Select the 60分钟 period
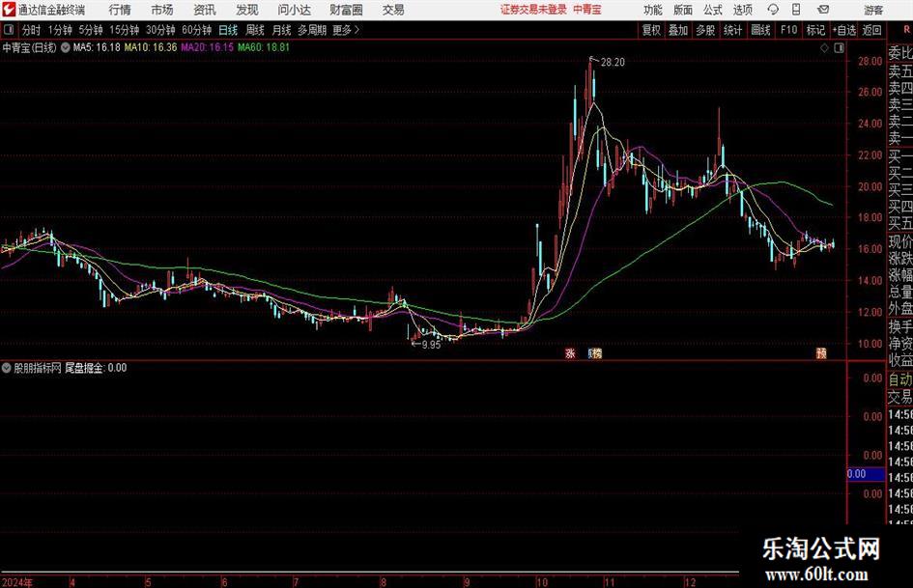This screenshot has height=588, width=913. pyautogui.click(x=196, y=30)
